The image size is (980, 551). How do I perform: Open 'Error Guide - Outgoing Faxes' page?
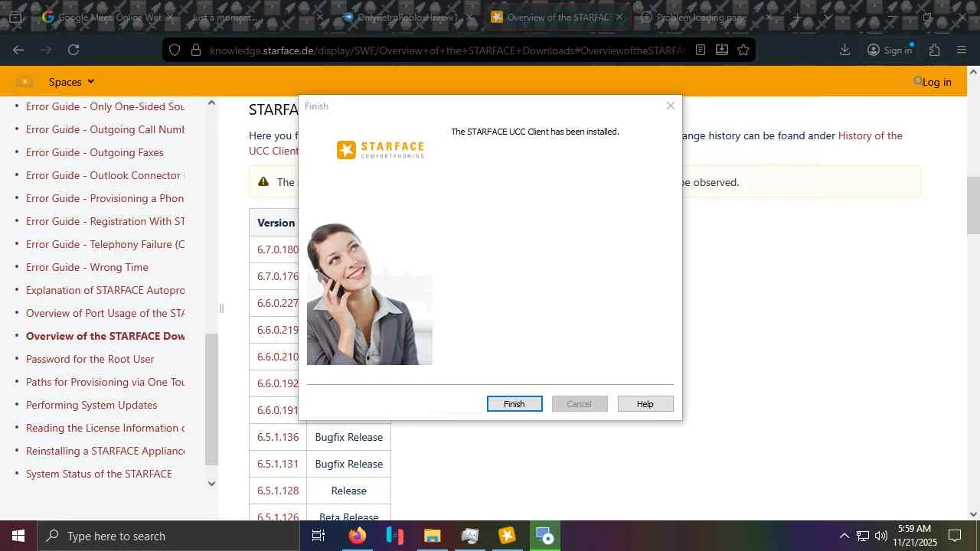[95, 152]
